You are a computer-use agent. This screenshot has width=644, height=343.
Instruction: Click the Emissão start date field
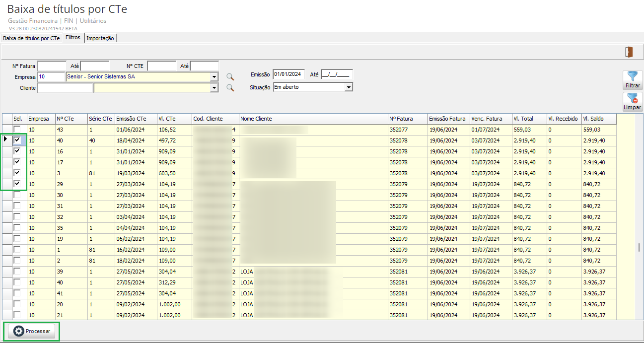288,74
